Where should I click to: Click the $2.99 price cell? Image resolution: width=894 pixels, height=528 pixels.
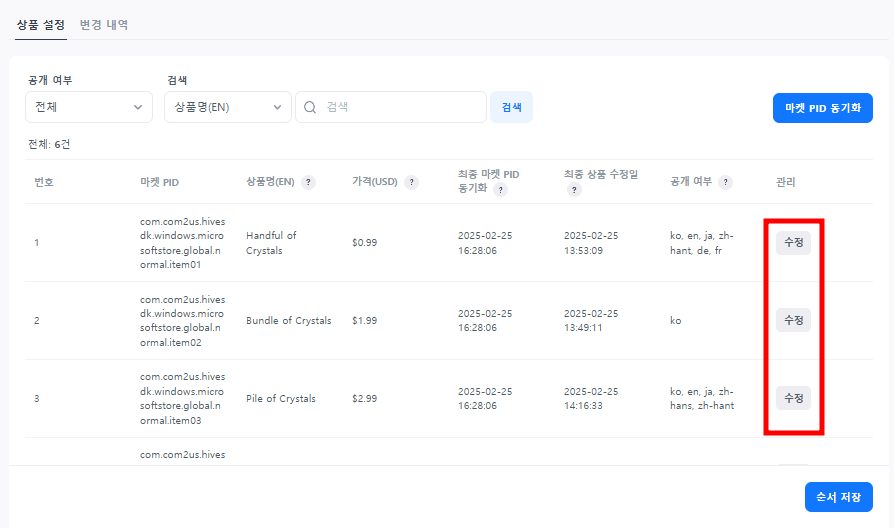tap(364, 398)
